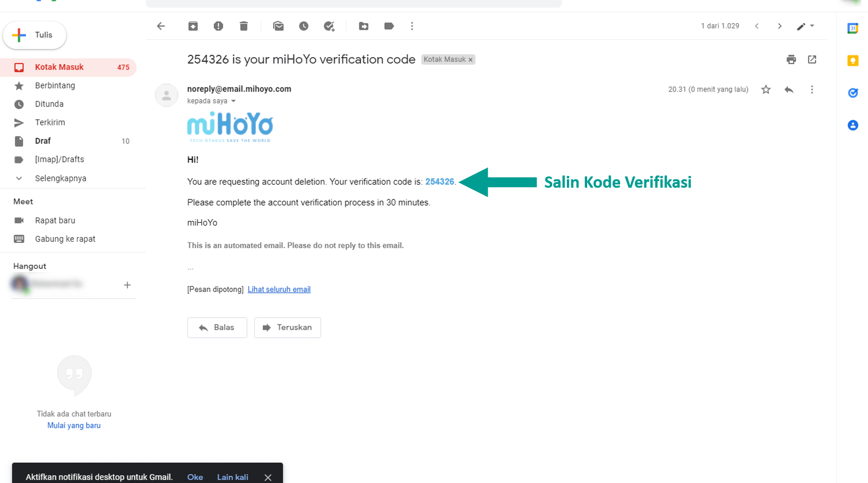
Task: Add this email to Tasks
Action: [x=329, y=26]
